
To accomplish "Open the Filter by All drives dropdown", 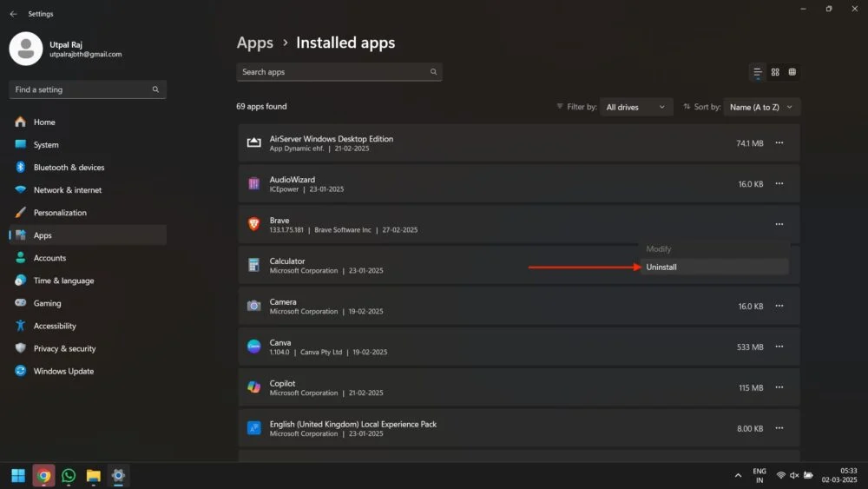I will [x=636, y=107].
